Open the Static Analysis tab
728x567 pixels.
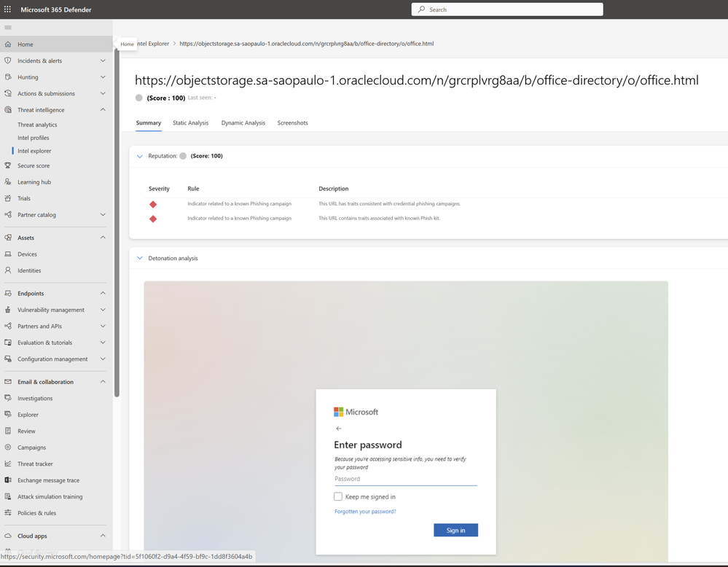point(190,123)
